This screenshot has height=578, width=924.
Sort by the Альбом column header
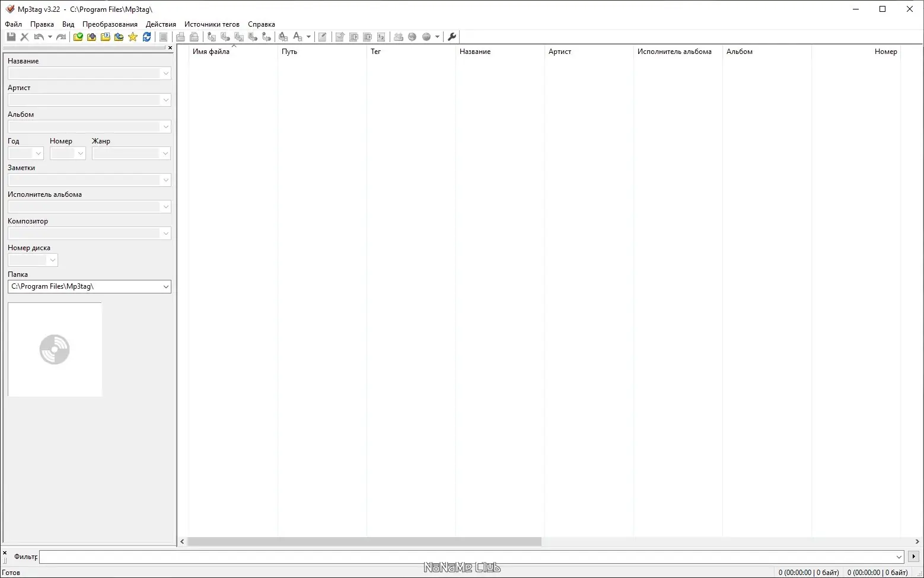tap(767, 52)
